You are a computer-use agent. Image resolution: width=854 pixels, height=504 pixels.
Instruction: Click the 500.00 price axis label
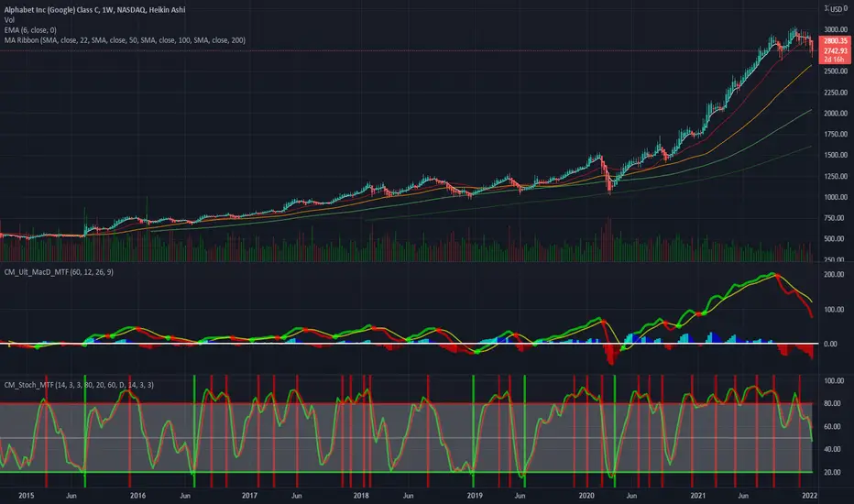pyautogui.click(x=835, y=238)
